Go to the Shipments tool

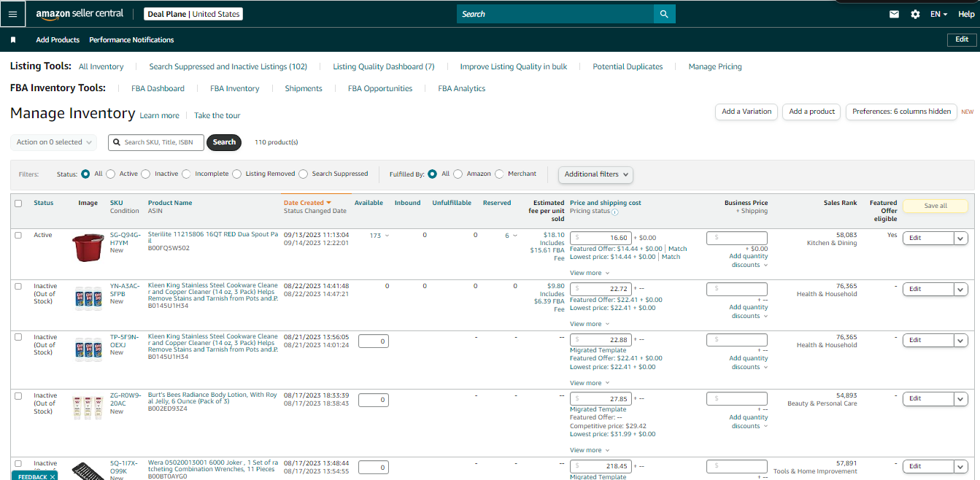pos(304,88)
